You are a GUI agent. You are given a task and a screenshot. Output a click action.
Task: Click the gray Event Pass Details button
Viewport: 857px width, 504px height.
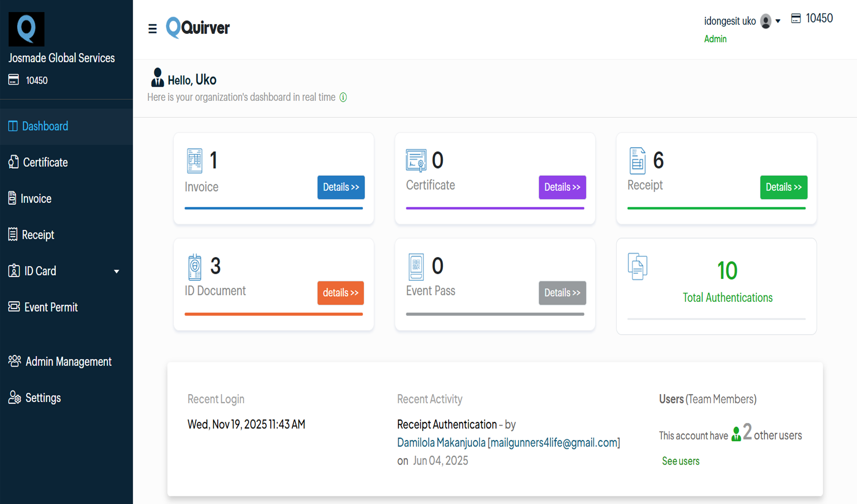pyautogui.click(x=562, y=293)
